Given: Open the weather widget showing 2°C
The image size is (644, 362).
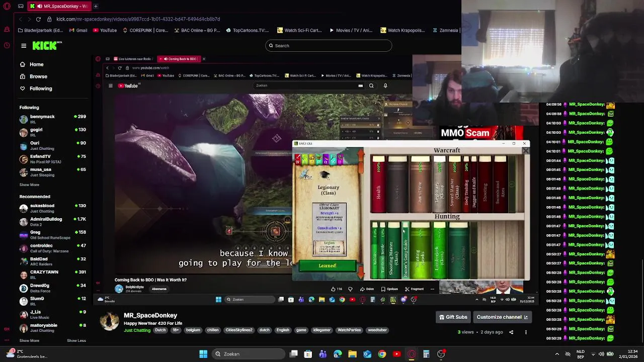Looking at the screenshot, I should click(x=26, y=354).
